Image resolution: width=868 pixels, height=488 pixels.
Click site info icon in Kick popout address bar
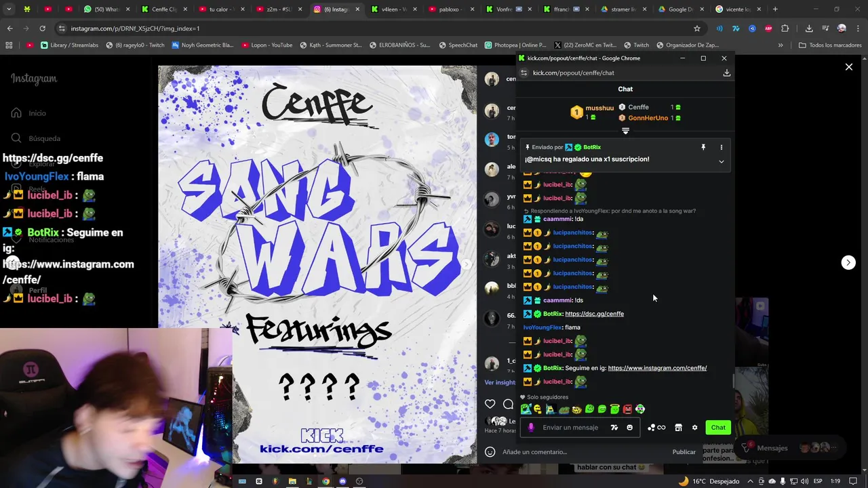tap(523, 73)
